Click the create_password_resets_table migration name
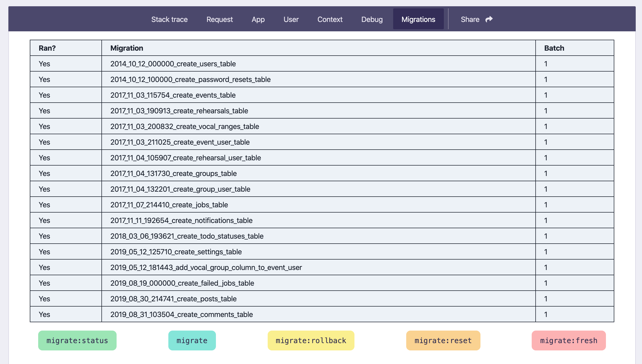 point(190,79)
